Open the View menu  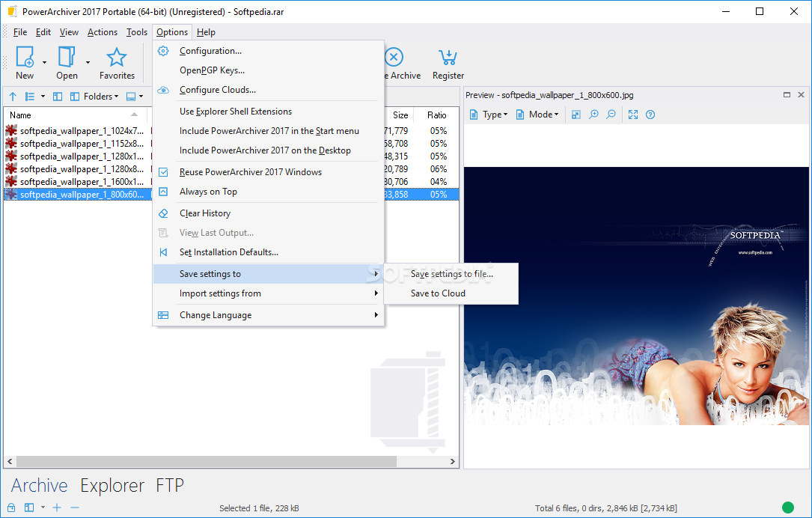point(69,32)
